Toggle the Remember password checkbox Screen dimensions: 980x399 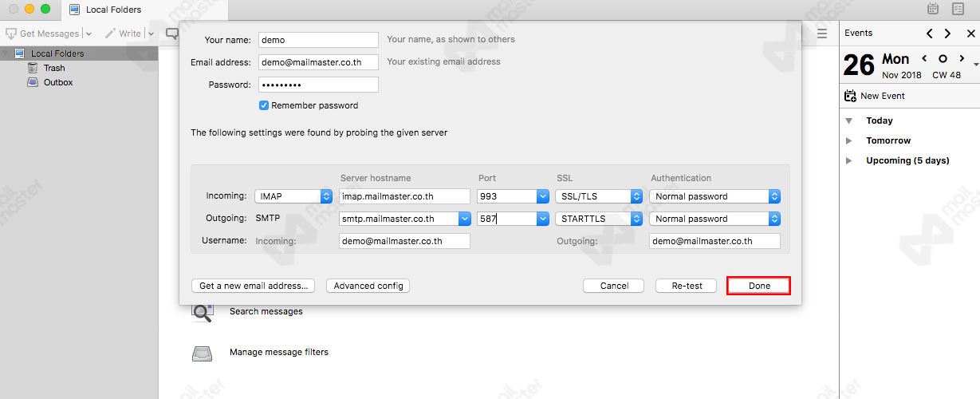click(264, 105)
